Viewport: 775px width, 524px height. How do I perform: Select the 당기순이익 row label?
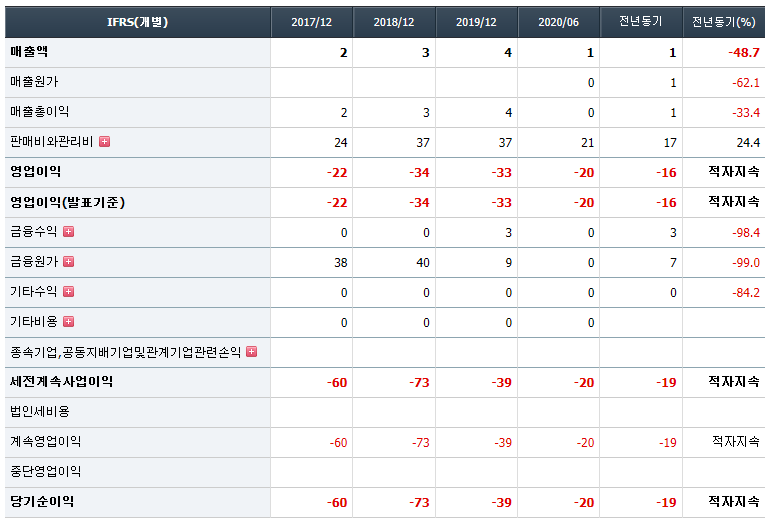click(x=42, y=502)
